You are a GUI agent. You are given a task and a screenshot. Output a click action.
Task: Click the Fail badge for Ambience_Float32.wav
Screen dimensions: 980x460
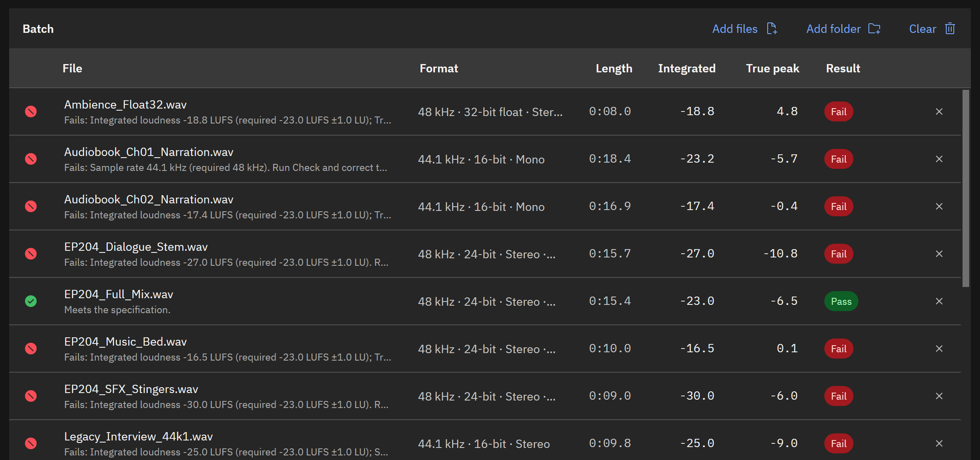click(839, 112)
